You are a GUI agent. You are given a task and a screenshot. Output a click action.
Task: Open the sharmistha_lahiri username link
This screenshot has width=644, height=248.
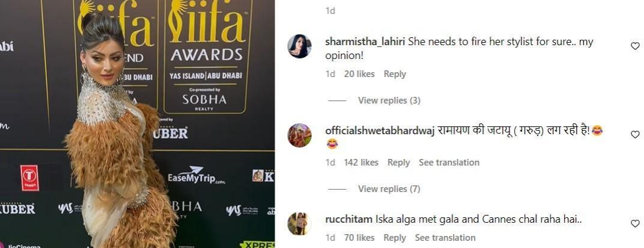click(365, 42)
